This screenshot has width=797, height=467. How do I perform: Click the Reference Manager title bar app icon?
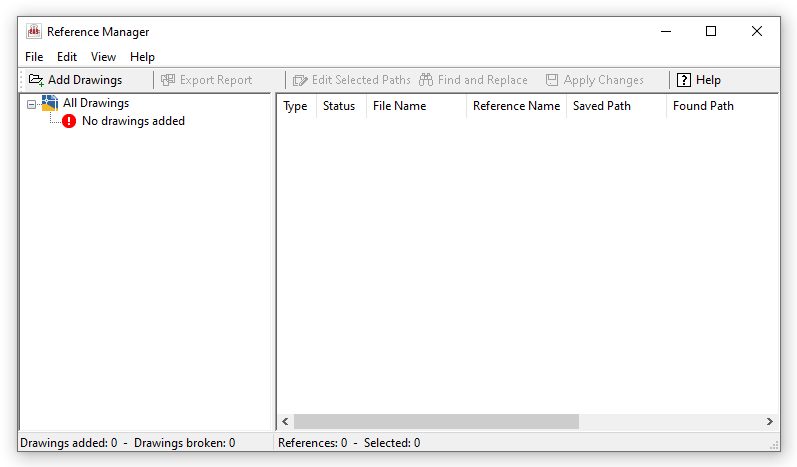(x=34, y=31)
